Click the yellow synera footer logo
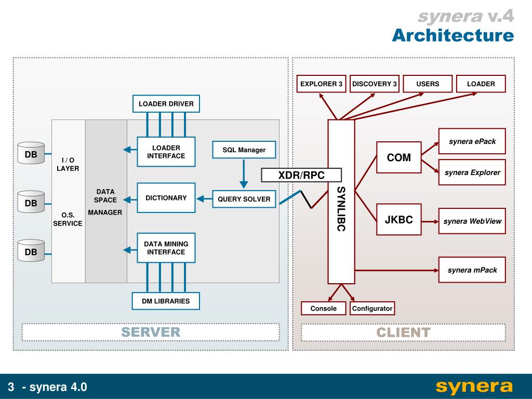532x399 pixels. pyautogui.click(x=474, y=387)
